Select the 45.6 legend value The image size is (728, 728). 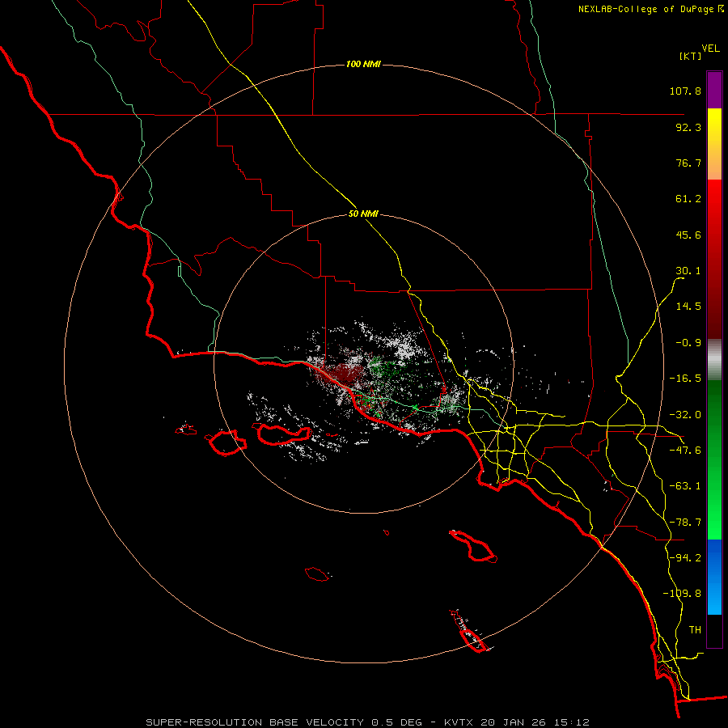(x=688, y=235)
